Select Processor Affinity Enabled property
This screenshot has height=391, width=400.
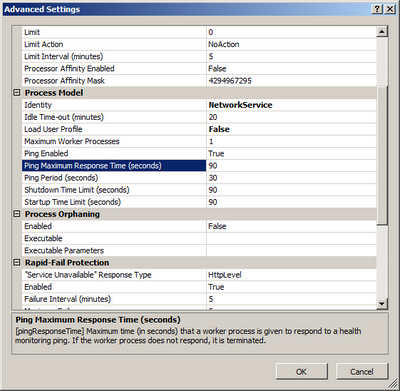pos(114,69)
